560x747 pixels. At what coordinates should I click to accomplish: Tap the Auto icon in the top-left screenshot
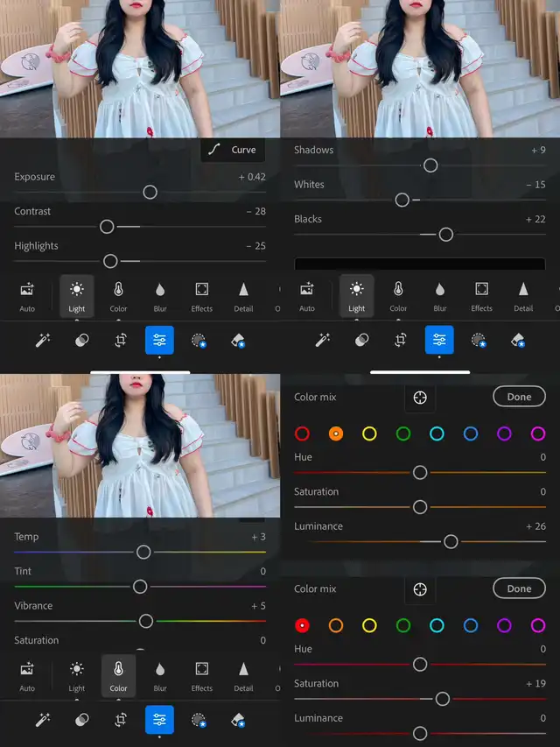27,297
